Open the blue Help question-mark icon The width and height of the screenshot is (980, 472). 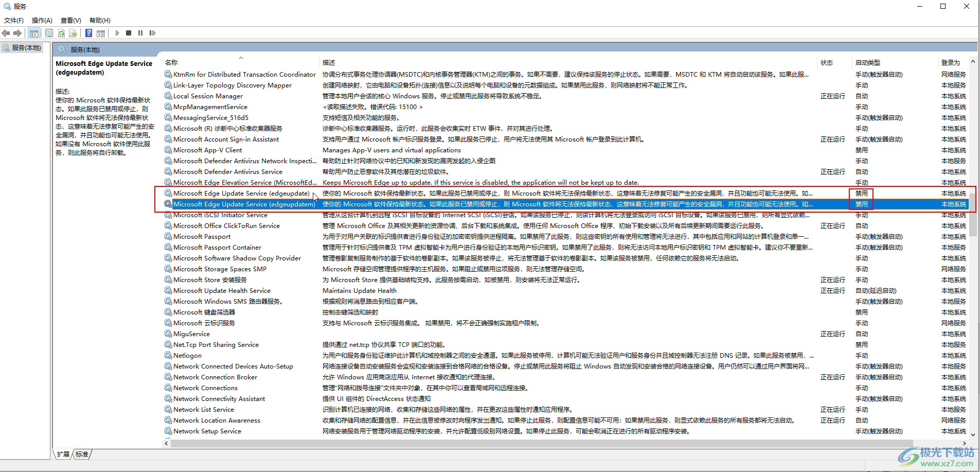click(x=89, y=33)
